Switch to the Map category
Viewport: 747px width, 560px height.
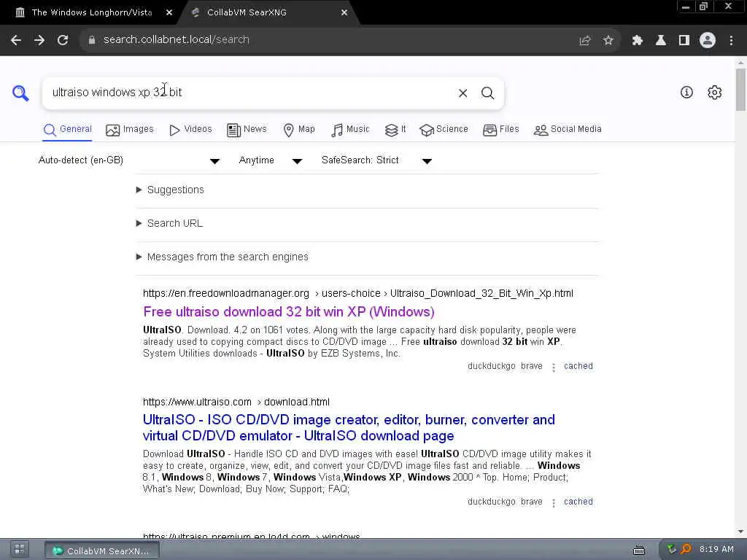[299, 130]
